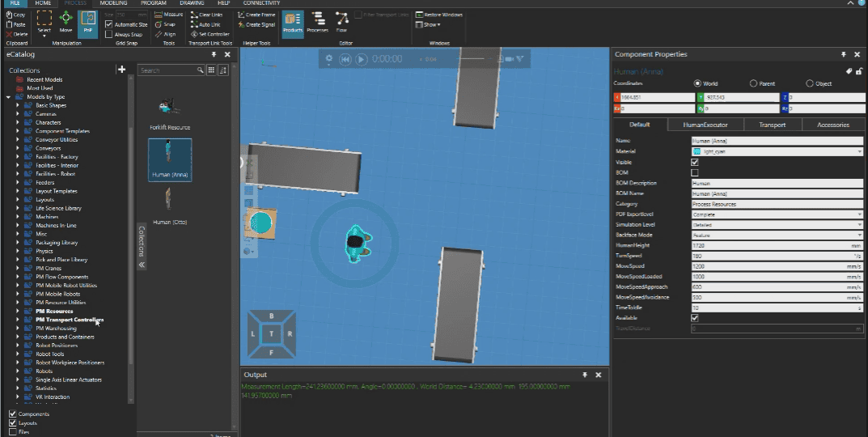Select the Human (Otto) thumbnail

pos(170,206)
